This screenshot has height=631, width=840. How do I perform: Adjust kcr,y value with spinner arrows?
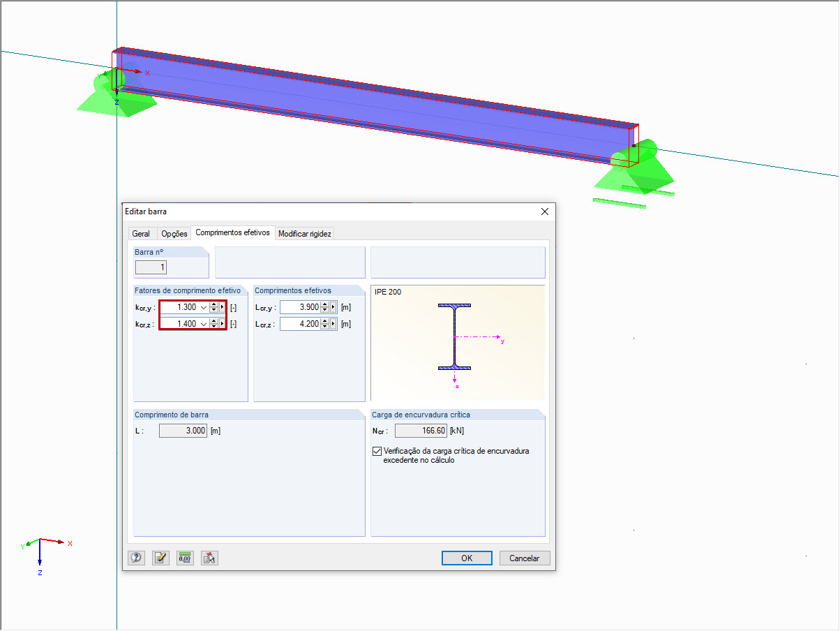coord(213,307)
